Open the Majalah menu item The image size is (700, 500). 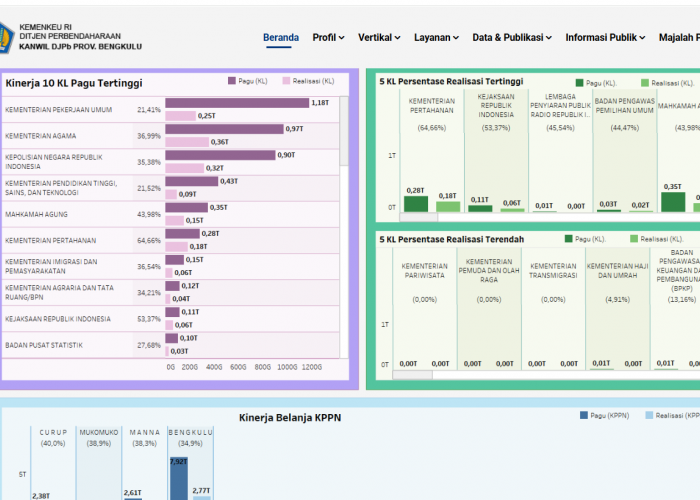click(x=679, y=38)
